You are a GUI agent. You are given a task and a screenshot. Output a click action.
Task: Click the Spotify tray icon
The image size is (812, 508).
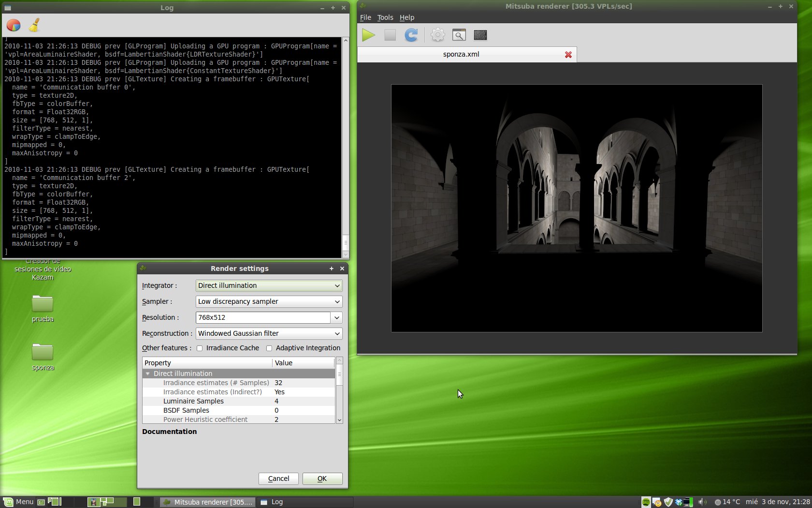click(646, 502)
